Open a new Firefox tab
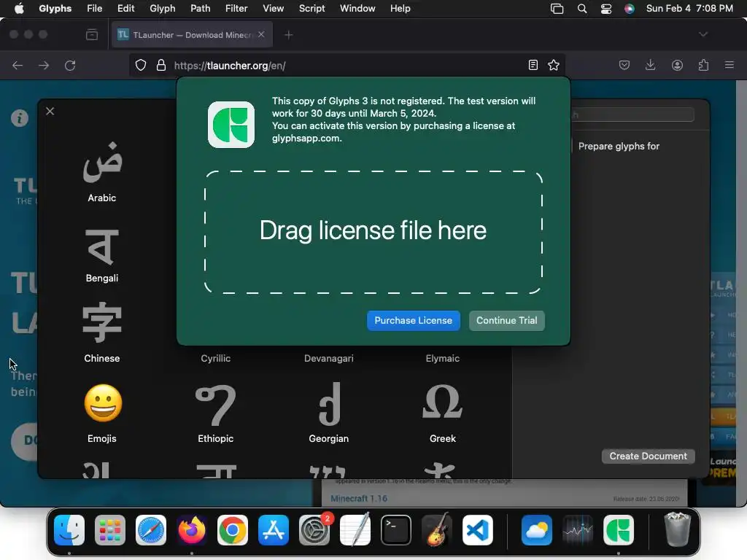Screen dimensions: 747x560 (x=289, y=35)
